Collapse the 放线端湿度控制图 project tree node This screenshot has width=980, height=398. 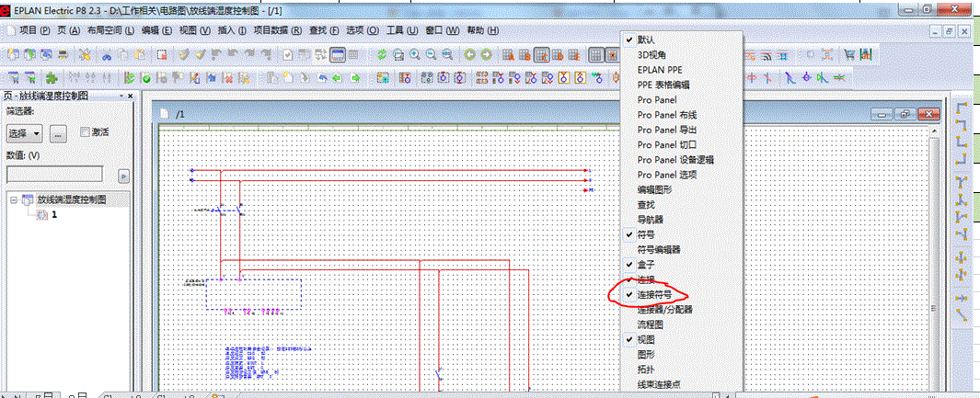tap(14, 199)
